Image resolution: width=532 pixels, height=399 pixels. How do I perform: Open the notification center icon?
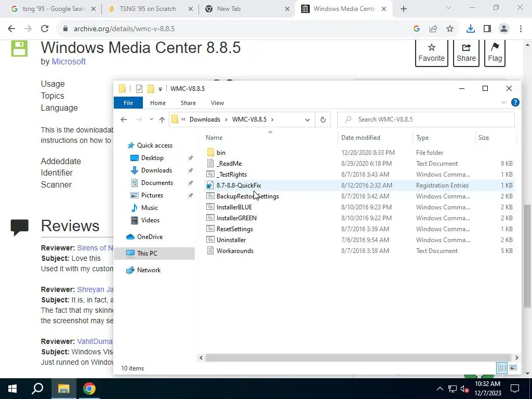point(515,389)
